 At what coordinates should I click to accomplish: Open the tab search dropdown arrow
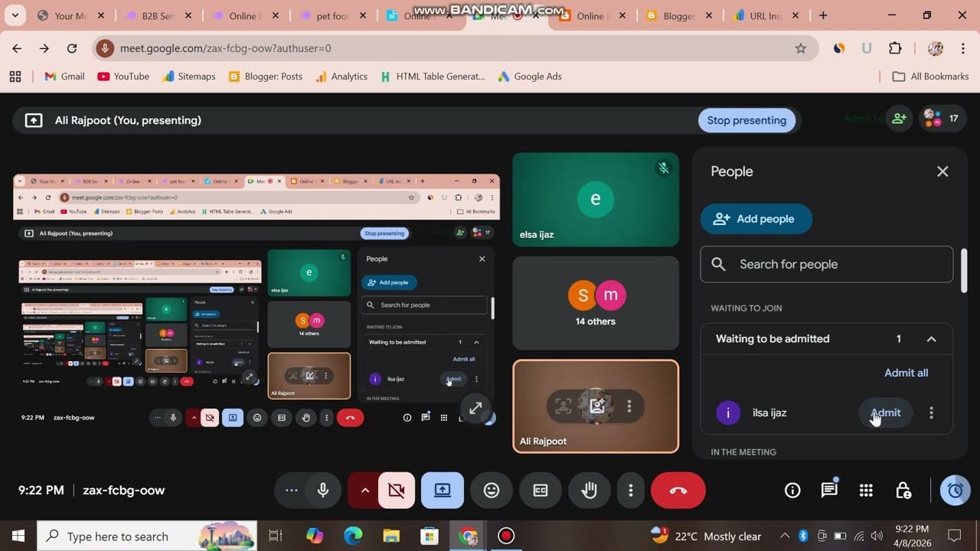(16, 15)
